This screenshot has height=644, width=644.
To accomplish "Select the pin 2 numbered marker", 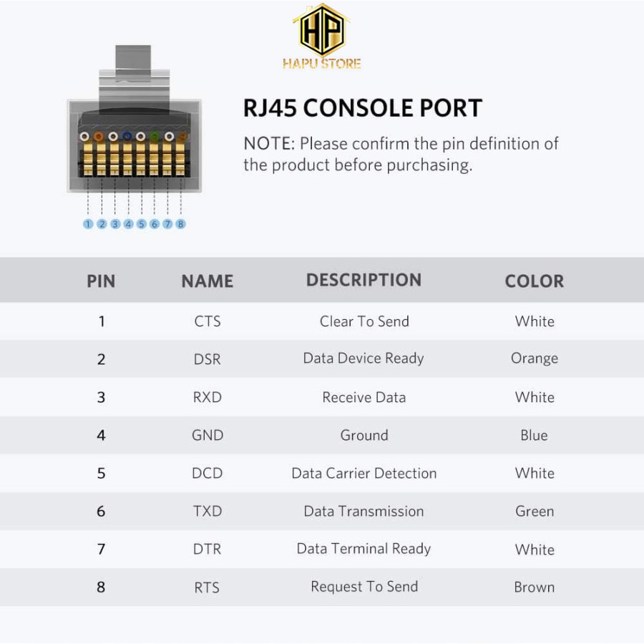I will 102,224.
